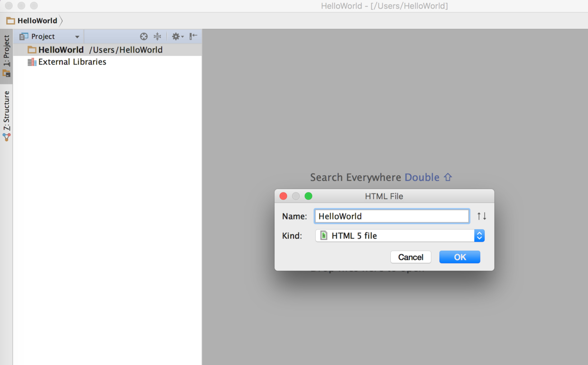Open the Kind dropdown stepper arrows

pos(479,236)
